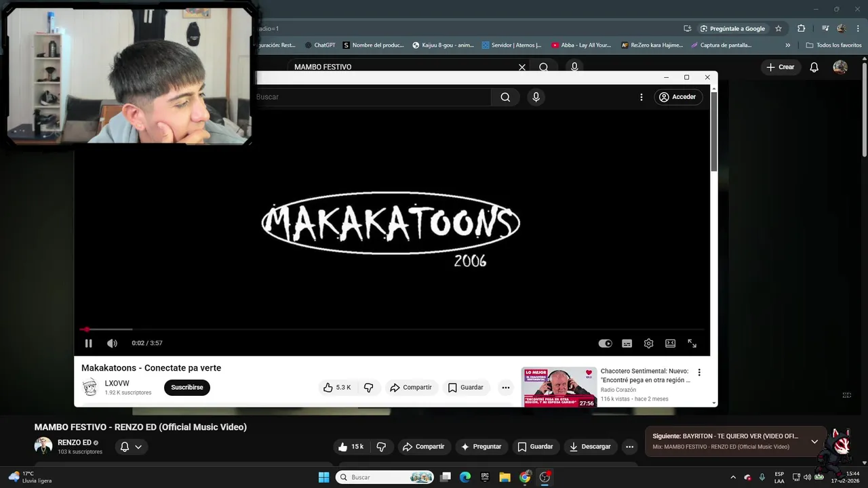
Task: Open more actions for Makakatoons video
Action: (x=505, y=388)
